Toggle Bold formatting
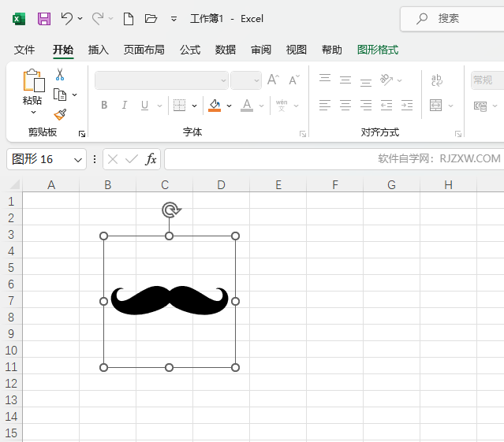The image size is (504, 442). [104, 106]
